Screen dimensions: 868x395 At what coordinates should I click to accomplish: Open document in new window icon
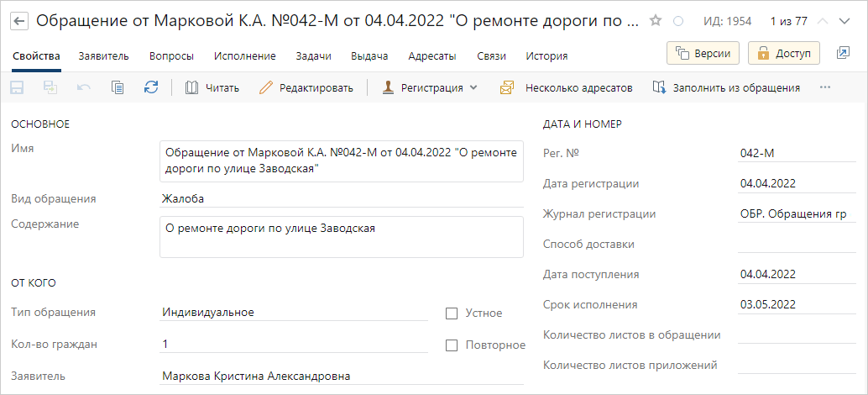(x=843, y=53)
